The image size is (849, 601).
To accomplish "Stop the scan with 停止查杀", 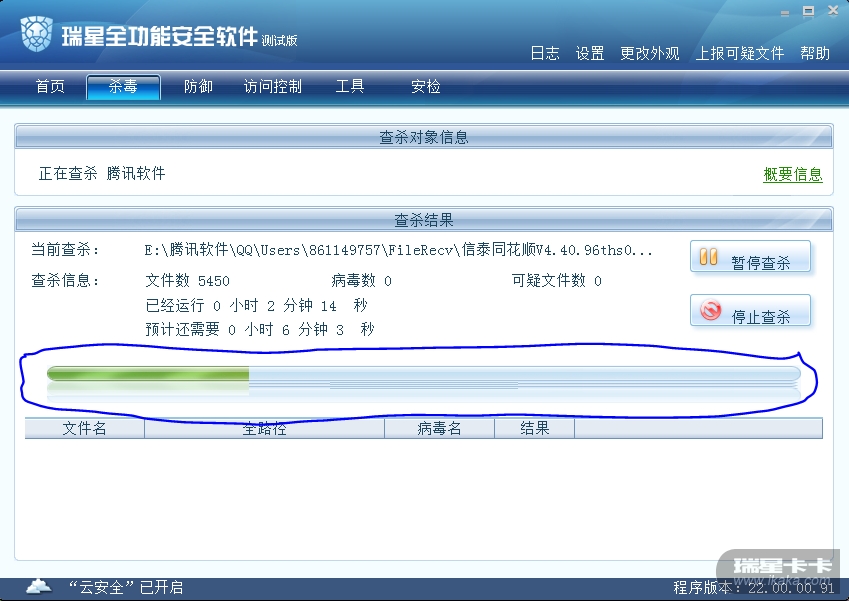I will tap(750, 310).
